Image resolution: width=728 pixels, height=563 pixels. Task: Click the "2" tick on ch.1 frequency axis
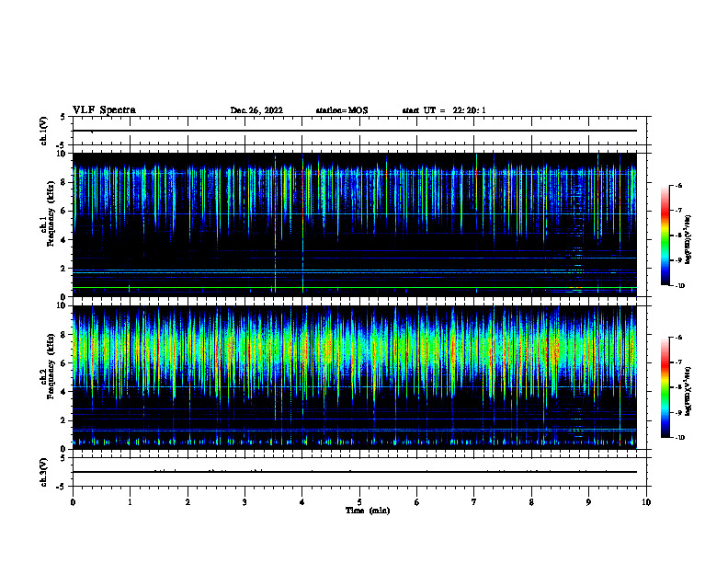click(64, 269)
